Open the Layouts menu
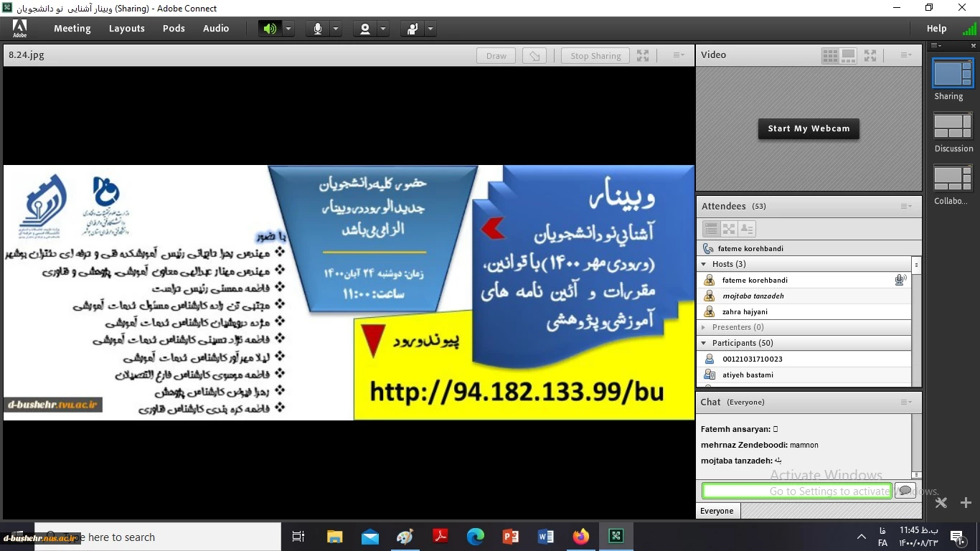 127,29
